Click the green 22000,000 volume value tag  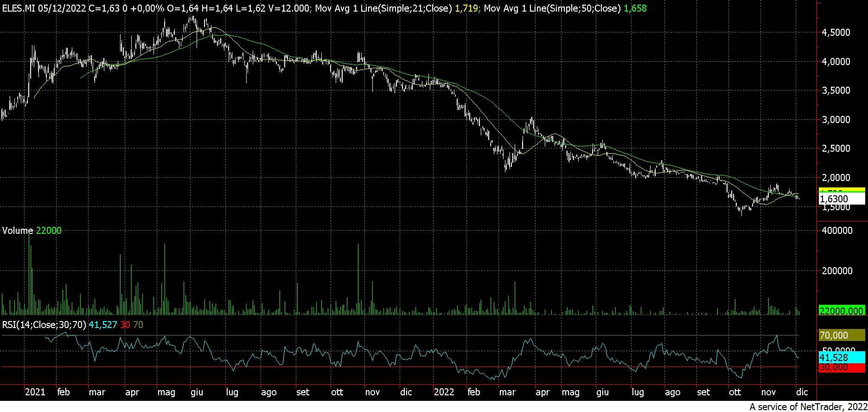pos(841,311)
